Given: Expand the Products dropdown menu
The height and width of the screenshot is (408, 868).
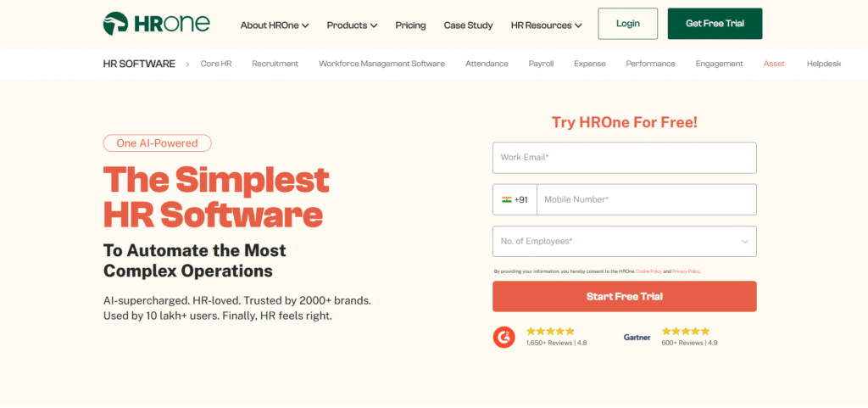Looking at the screenshot, I should click(352, 25).
